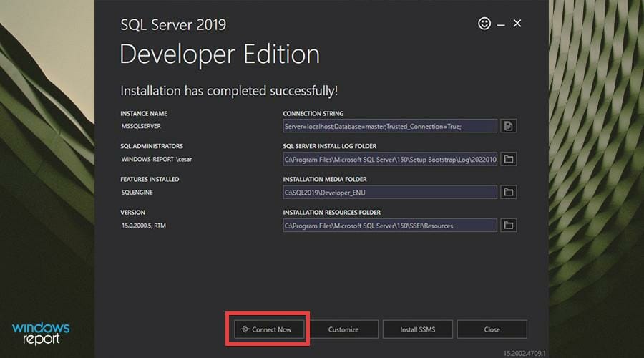
Task: Click the 'INSTALLATION MEDIA FOLDER' label
Action: (x=325, y=179)
